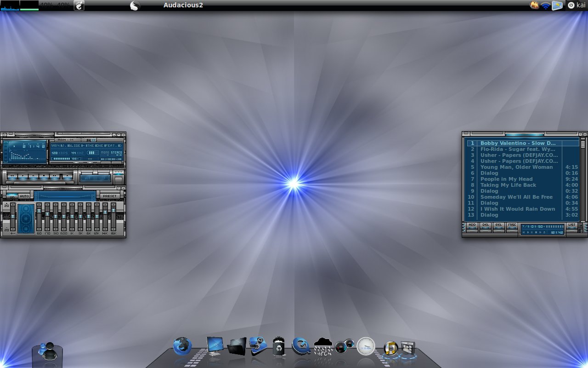Open the kai user menu
The height and width of the screenshot is (368, 588).
(577, 5)
